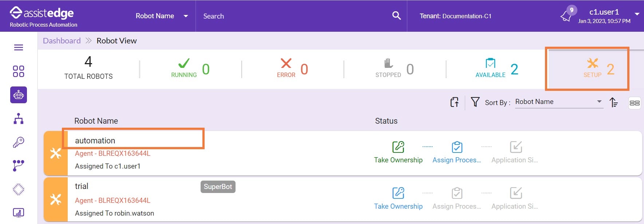Click the Status column header
The image size is (644, 224).
pyautogui.click(x=386, y=121)
